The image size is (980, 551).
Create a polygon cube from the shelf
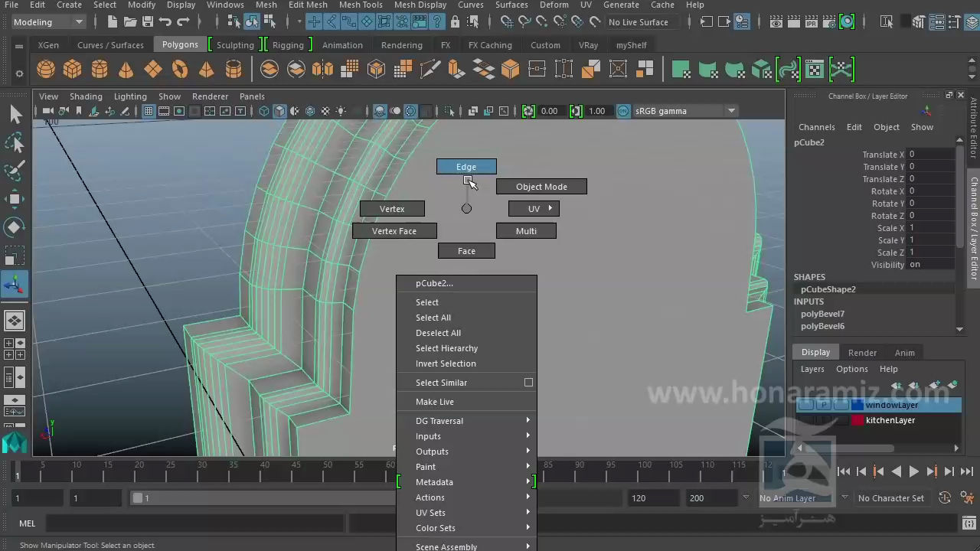[73, 70]
